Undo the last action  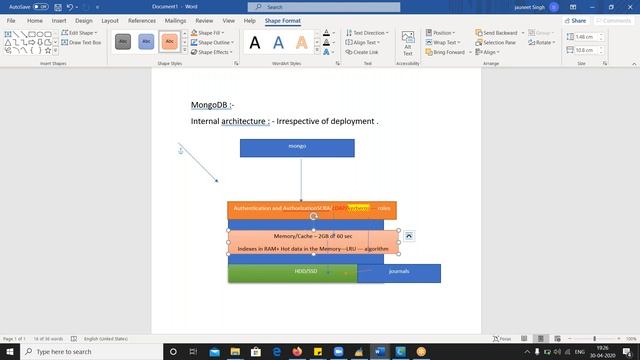(x=70, y=7)
